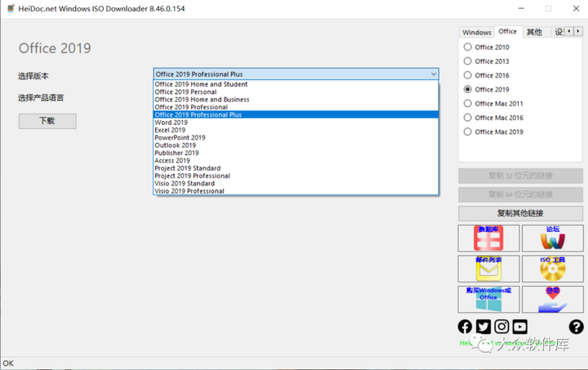Image resolution: width=588 pixels, height=370 pixels.
Task: Collapse the edition combo box arrow
Action: pos(434,74)
